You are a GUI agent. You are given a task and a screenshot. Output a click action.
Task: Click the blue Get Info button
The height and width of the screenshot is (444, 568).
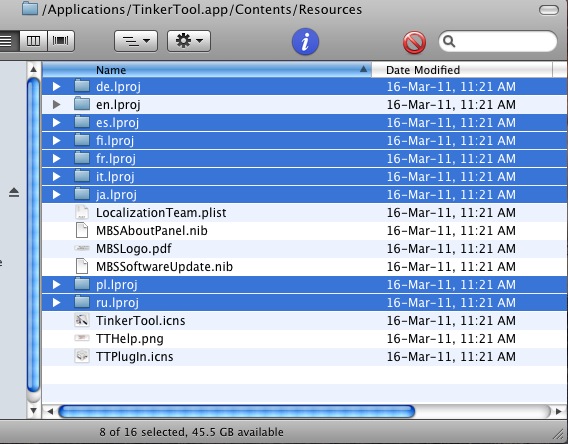tap(305, 42)
